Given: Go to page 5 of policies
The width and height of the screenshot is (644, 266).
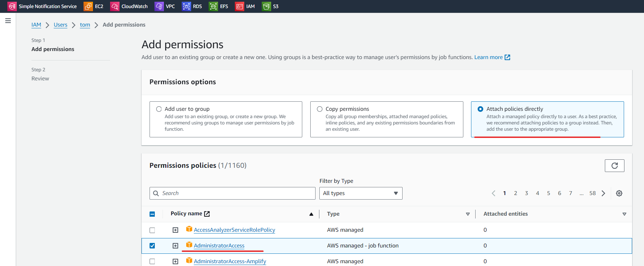Looking at the screenshot, I should 549,193.
